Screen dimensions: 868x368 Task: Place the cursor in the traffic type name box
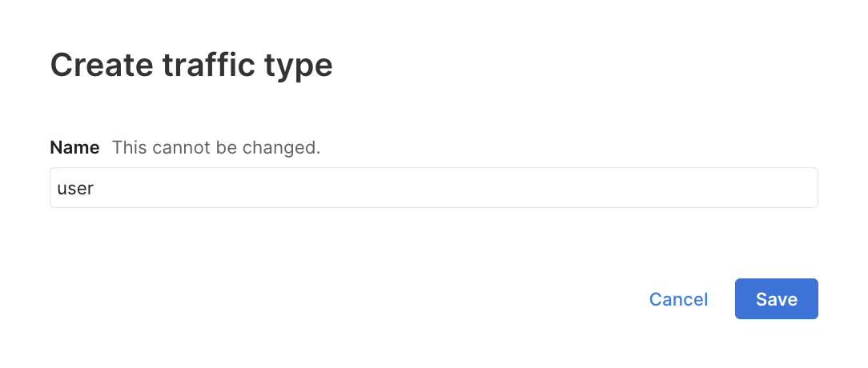tap(433, 188)
